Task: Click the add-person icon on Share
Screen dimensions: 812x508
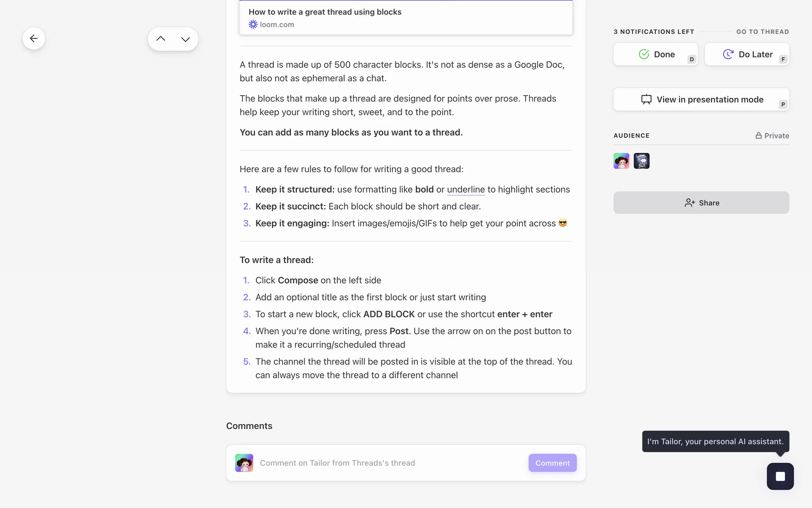Action: point(689,203)
